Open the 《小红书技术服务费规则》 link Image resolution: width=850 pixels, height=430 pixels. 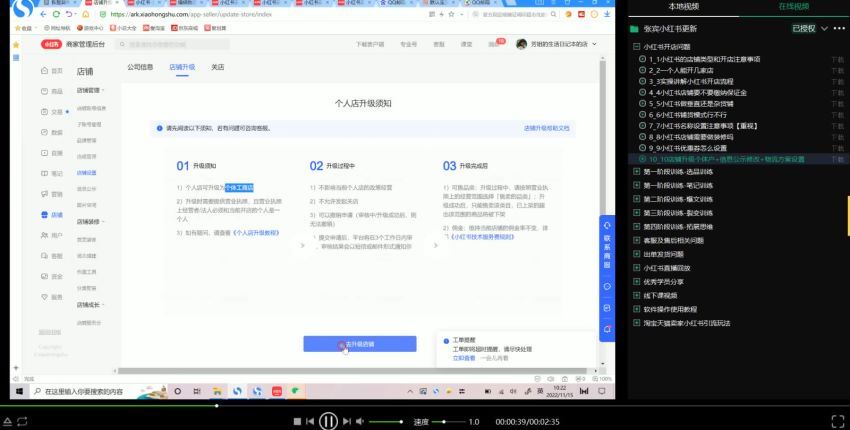(482, 237)
